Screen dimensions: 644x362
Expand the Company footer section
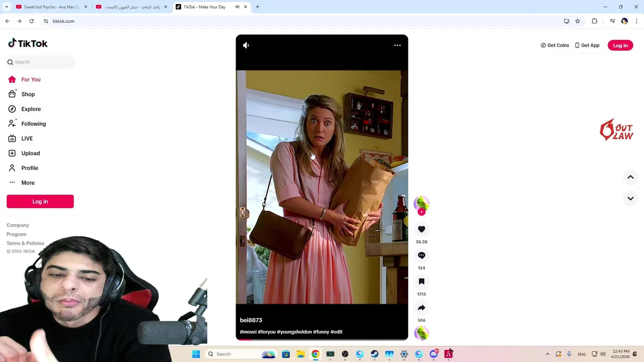coord(18,225)
